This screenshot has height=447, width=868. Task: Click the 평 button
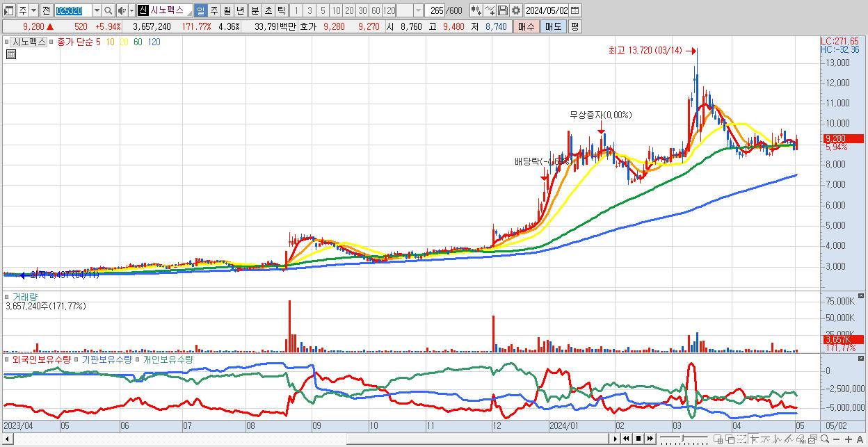[x=574, y=26]
